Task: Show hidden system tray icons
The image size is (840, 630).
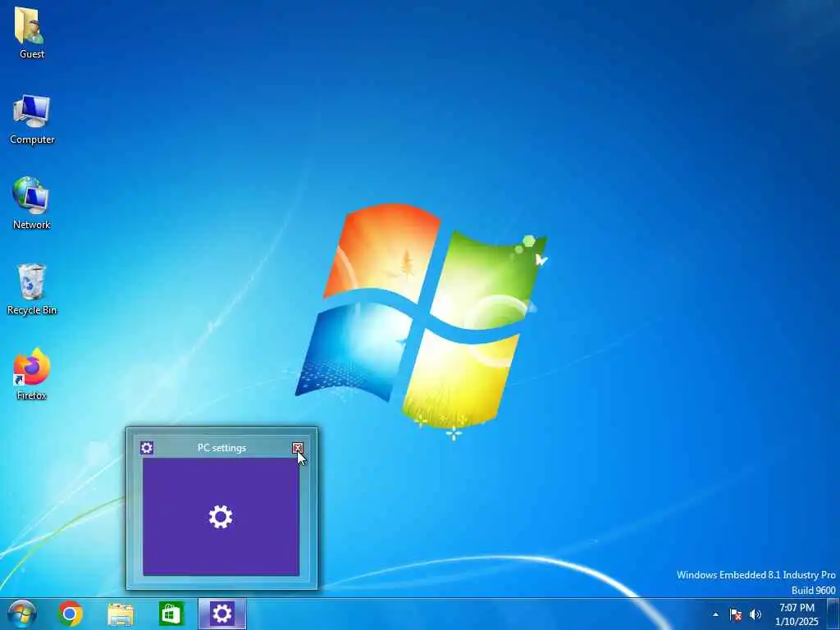Action: tap(715, 614)
